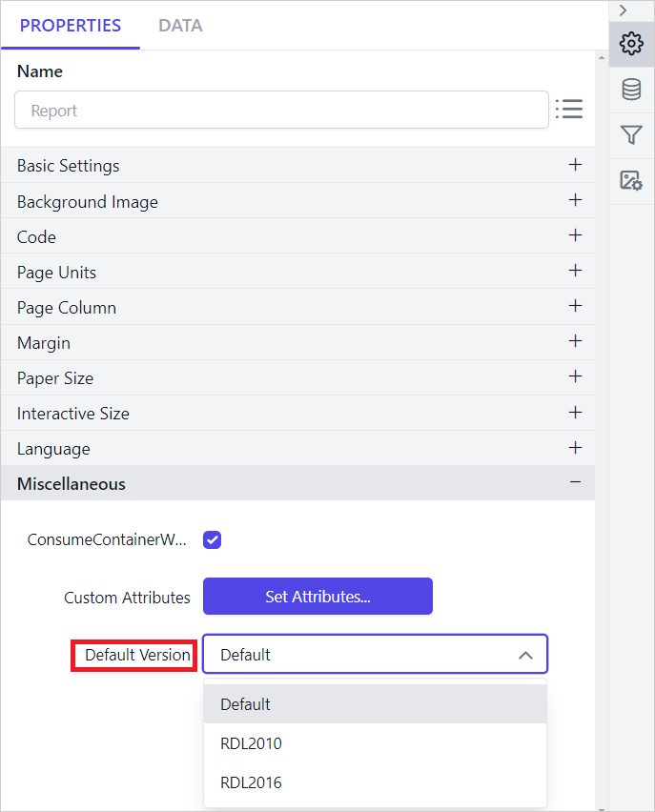
Task: Select the data source database icon
Action: coord(631,89)
